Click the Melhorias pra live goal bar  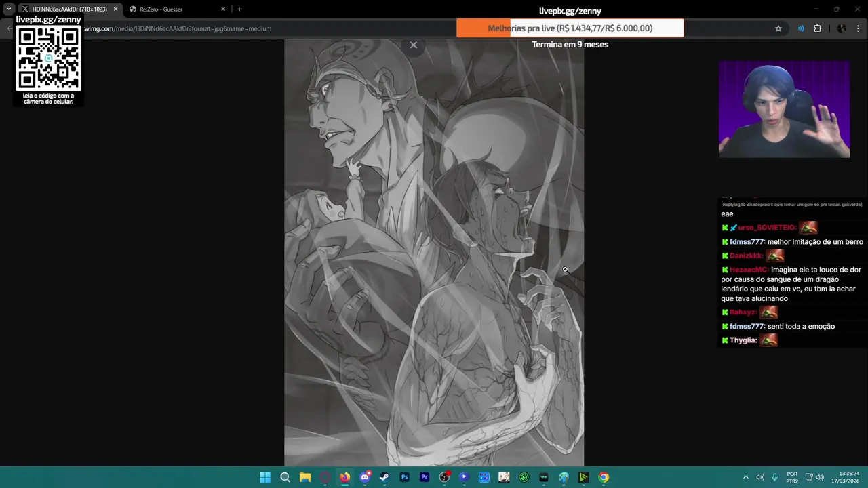pyautogui.click(x=570, y=28)
